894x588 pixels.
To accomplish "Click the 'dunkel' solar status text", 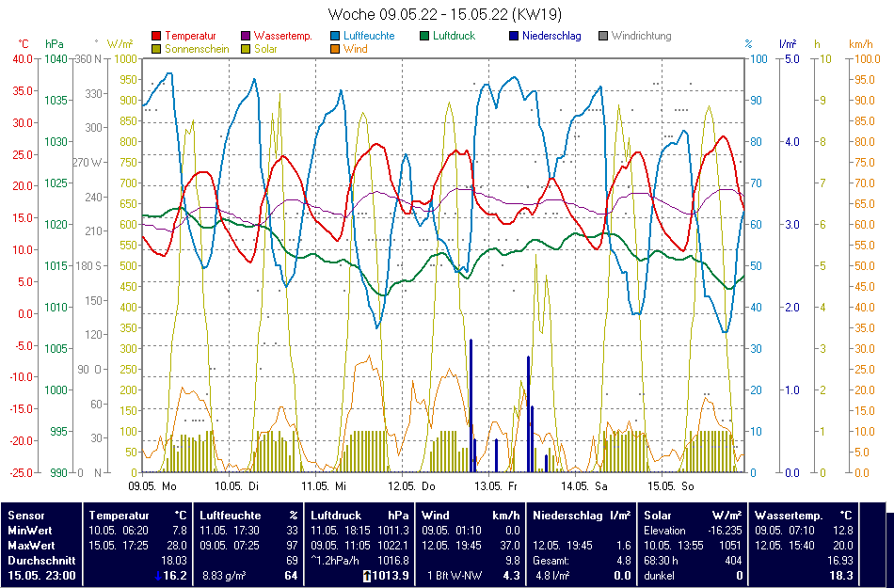I will (659, 576).
